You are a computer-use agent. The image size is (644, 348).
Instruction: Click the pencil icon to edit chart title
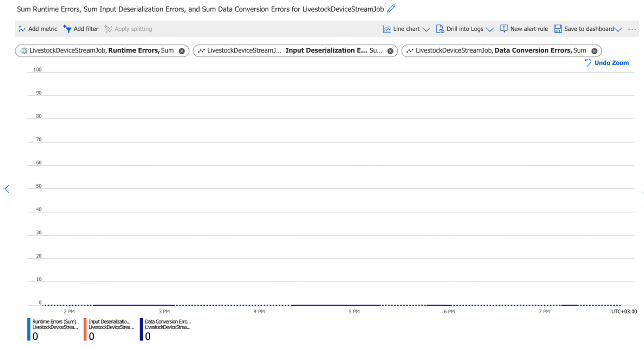click(x=391, y=9)
